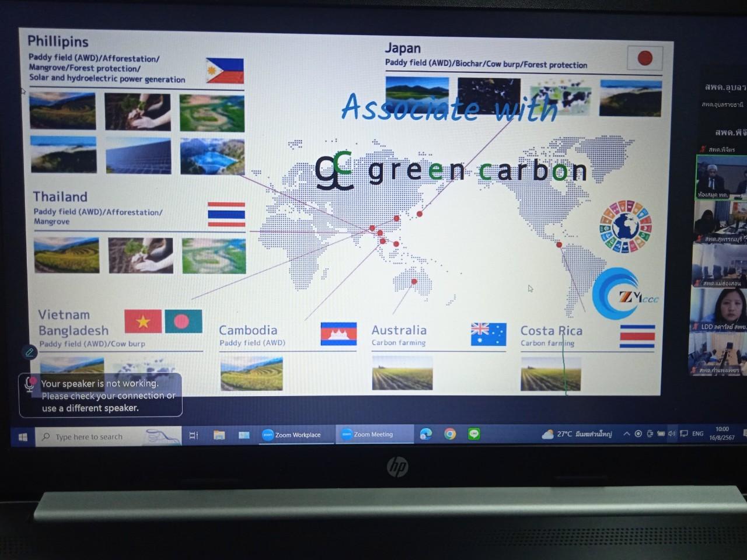This screenshot has height=560, width=747.
Task: Click the farmland photo under Australia
Action: (x=402, y=373)
